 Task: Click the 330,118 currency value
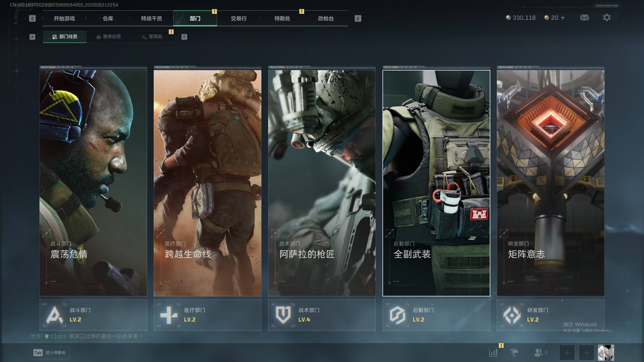pos(524,18)
